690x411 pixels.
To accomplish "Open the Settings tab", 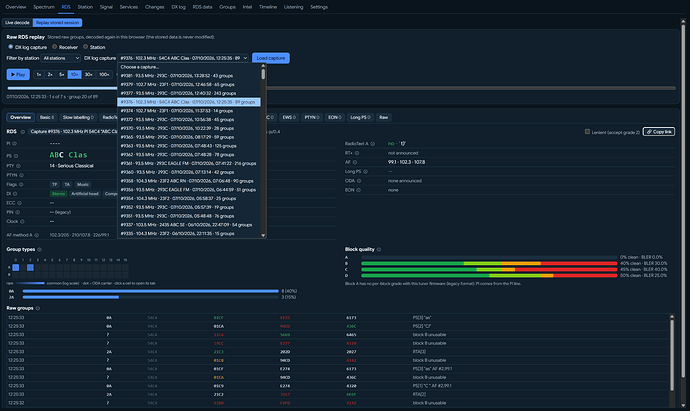I will (319, 7).
